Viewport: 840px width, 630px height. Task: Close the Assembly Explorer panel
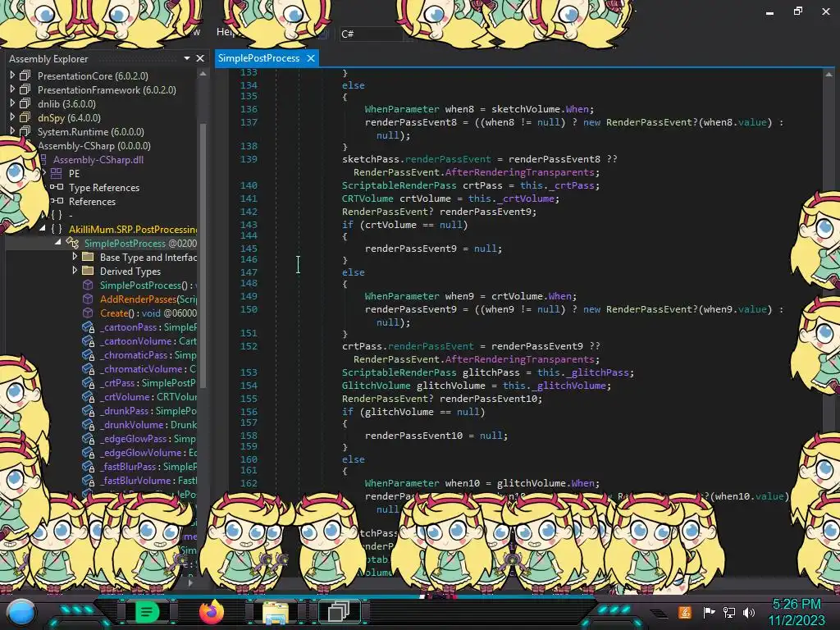(x=200, y=58)
